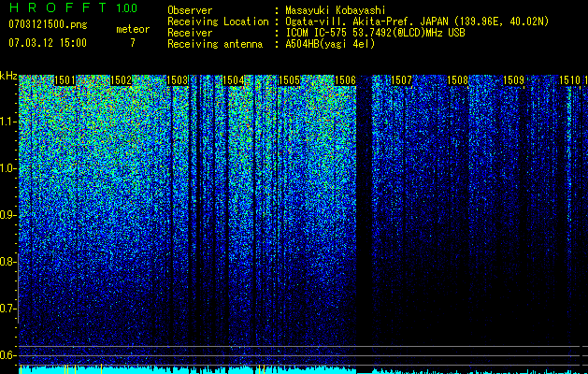The image size is (588, 374).
Task: Click the 1510 time marker
Action: 569,80
